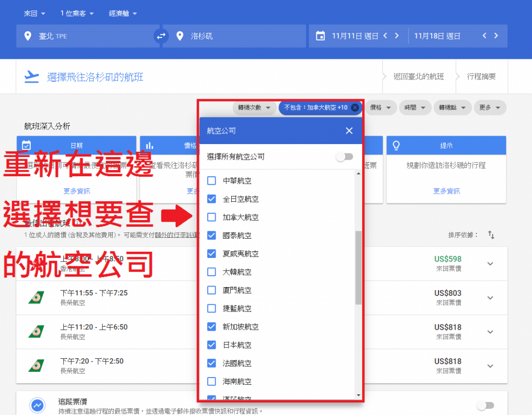Image resolution: width=532 pixels, height=415 pixels.
Task: Close the 航空公司 panel
Action: click(x=349, y=131)
